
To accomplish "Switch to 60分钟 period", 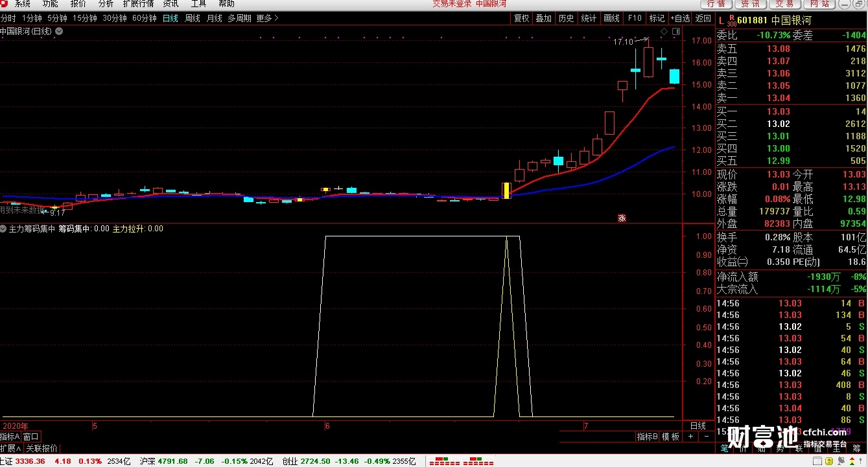I will coord(145,18).
